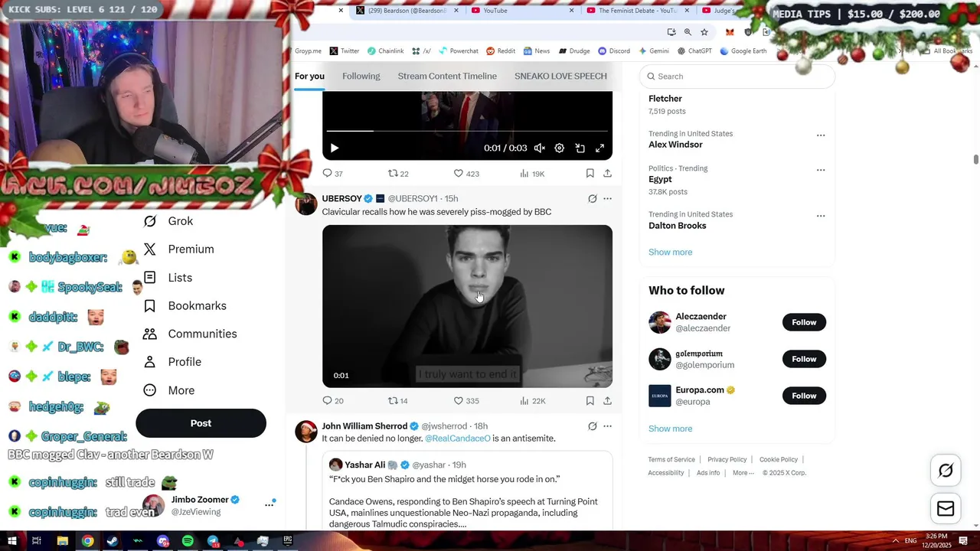
Task: Click the black Post button
Action: tap(201, 423)
